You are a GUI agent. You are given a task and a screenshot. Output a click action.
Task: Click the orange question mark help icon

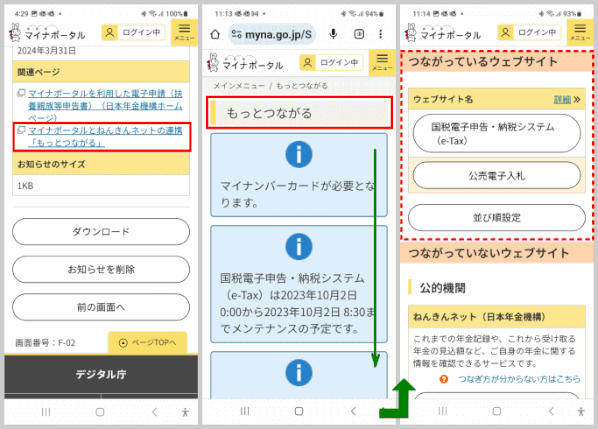click(x=444, y=379)
